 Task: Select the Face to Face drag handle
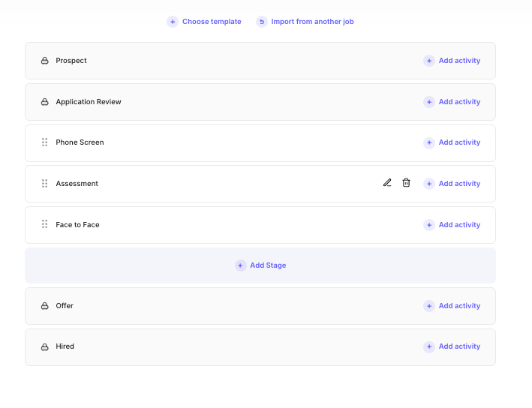point(44,224)
